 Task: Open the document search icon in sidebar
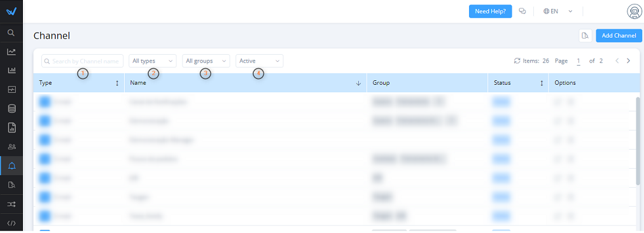[11, 185]
